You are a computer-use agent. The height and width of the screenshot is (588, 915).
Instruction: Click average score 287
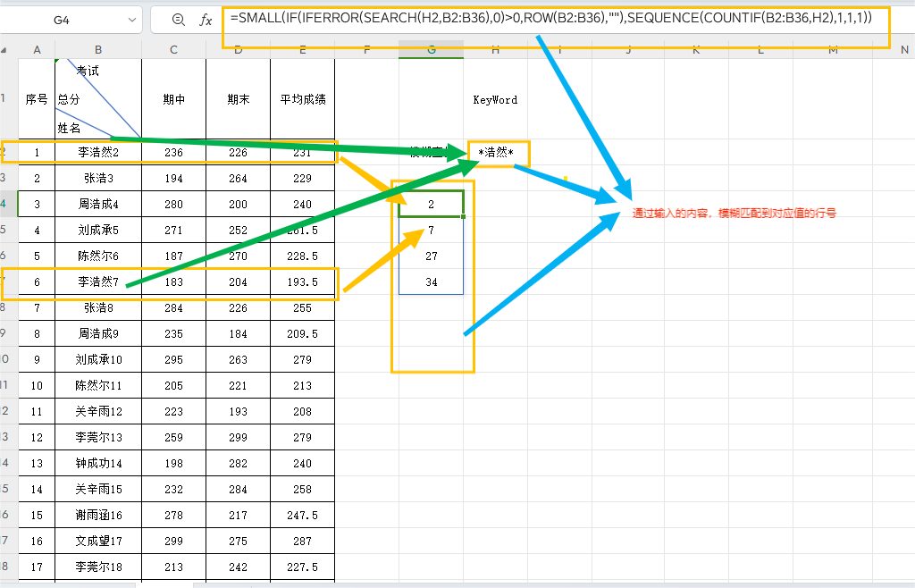tap(302, 541)
